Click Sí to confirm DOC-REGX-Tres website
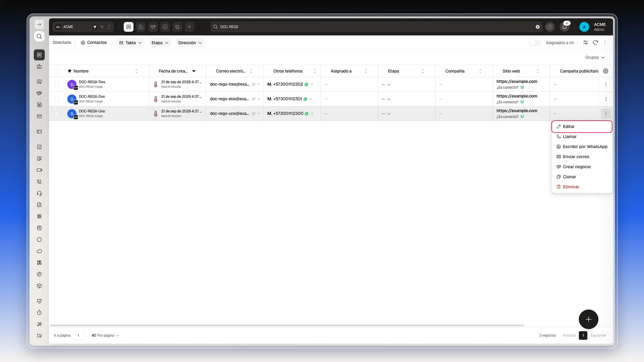 [x=522, y=87]
